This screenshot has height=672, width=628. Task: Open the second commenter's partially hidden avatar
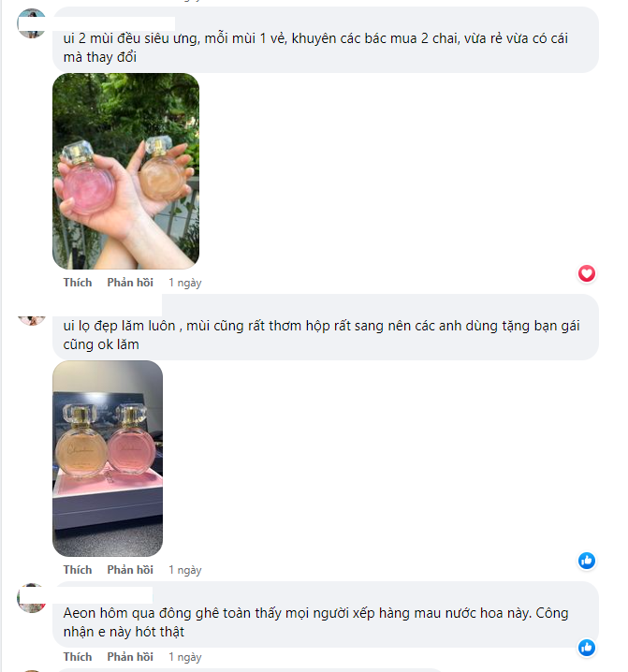click(31, 320)
